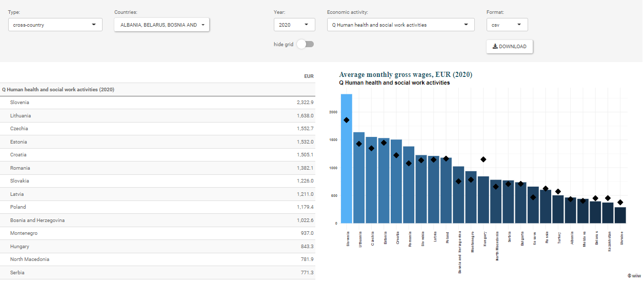The image size is (644, 282).
Task: Click the diamond marker above Turkey bar
Action: [558, 192]
